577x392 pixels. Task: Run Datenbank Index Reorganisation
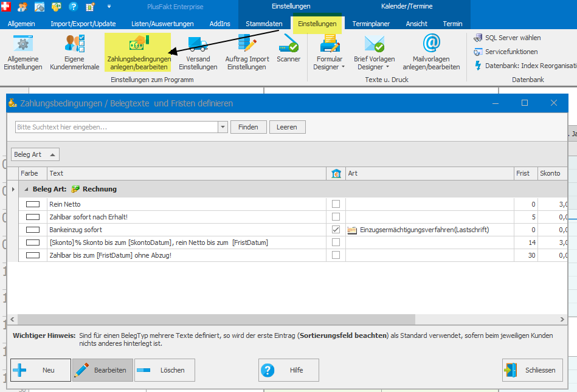[525, 66]
